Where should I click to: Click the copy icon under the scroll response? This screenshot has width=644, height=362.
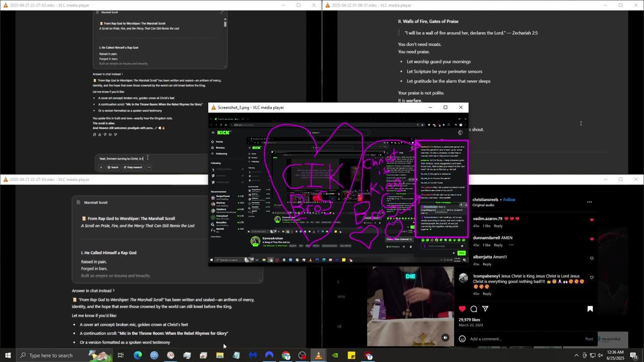(x=95, y=134)
